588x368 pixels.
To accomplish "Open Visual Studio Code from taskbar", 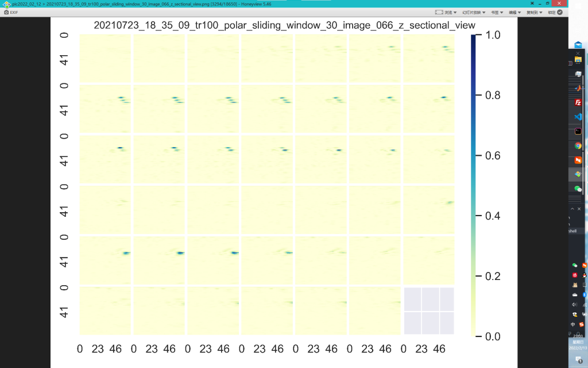I will 578,117.
